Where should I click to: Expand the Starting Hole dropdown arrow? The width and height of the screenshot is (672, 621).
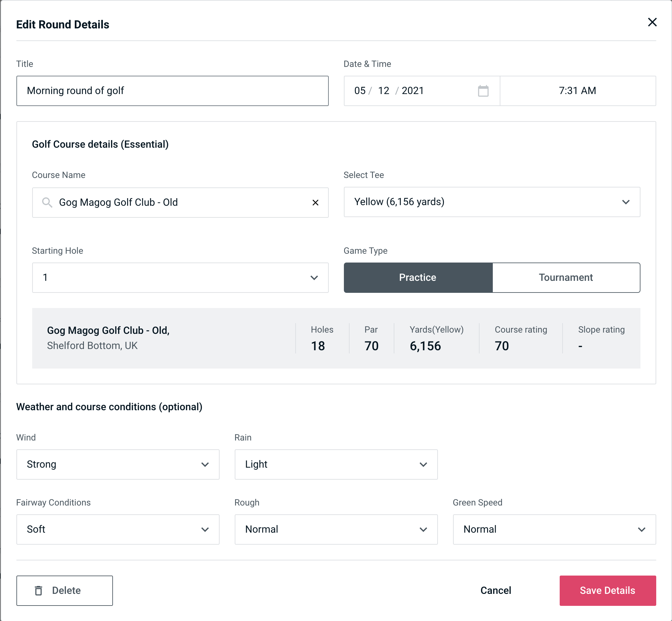point(315,278)
